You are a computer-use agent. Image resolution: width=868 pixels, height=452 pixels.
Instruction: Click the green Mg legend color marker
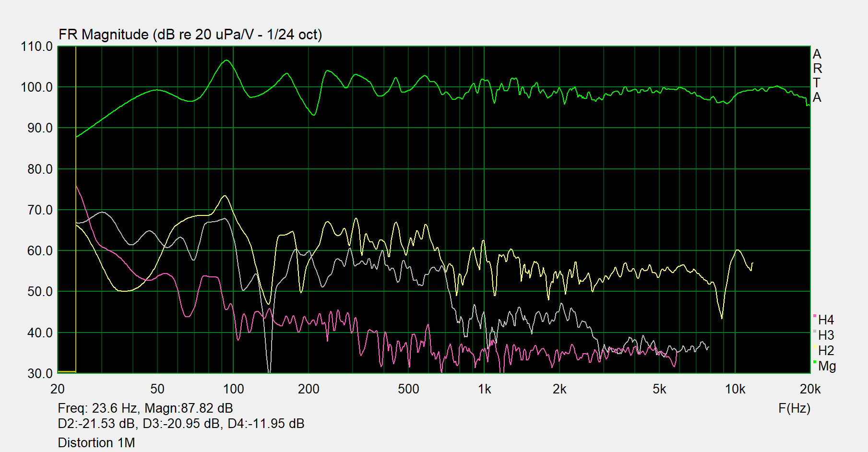815,362
